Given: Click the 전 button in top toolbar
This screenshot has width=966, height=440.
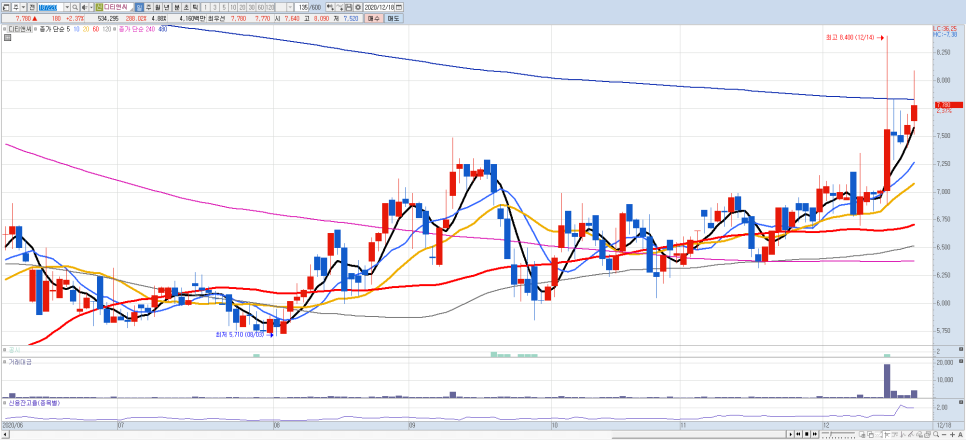Looking at the screenshot, I should [x=31, y=7].
